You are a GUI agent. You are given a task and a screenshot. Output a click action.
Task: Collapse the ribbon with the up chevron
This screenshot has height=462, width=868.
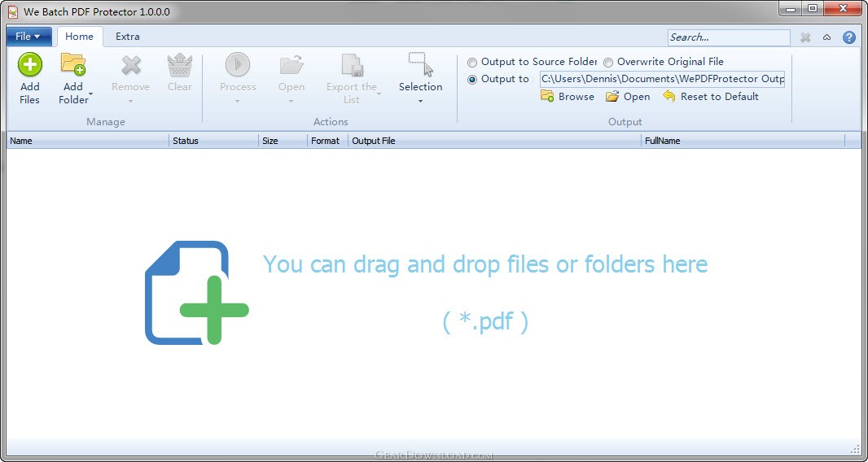(826, 37)
